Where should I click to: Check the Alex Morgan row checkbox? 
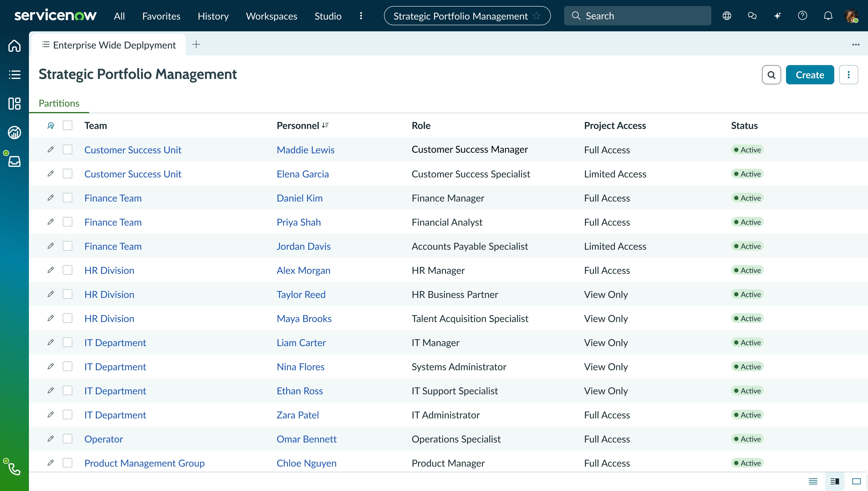point(68,270)
